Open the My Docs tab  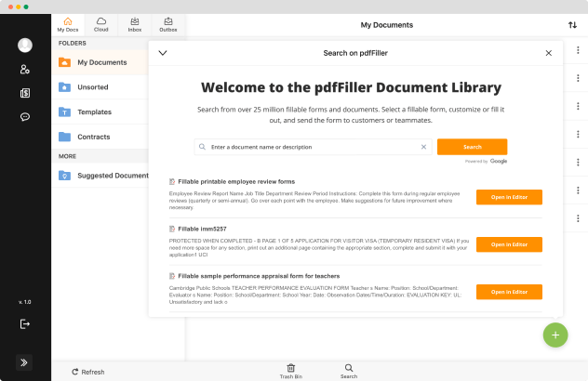[68, 25]
